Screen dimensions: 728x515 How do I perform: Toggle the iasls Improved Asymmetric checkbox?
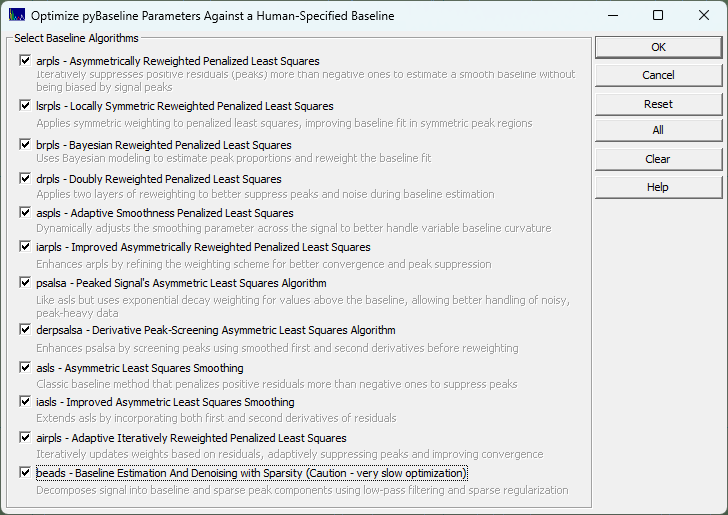pyautogui.click(x=25, y=401)
